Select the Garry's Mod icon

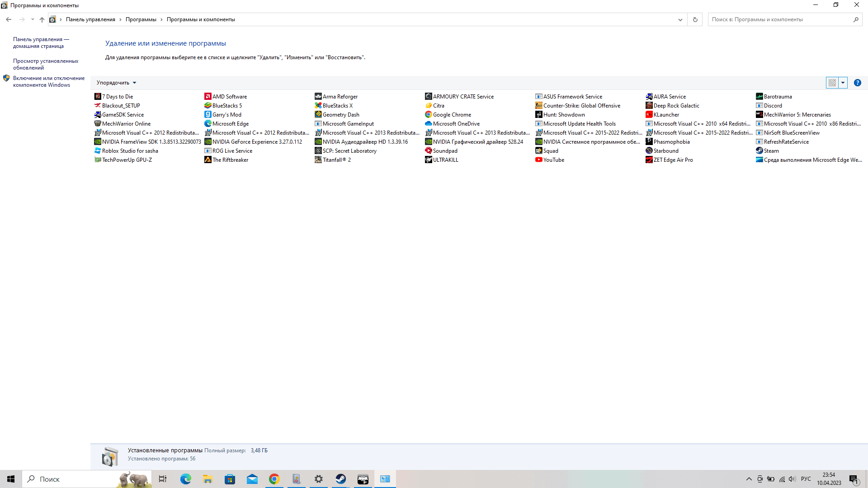[208, 114]
